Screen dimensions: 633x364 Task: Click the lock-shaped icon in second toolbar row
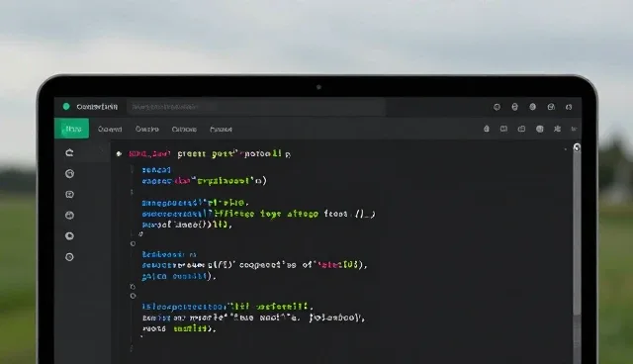(487, 129)
